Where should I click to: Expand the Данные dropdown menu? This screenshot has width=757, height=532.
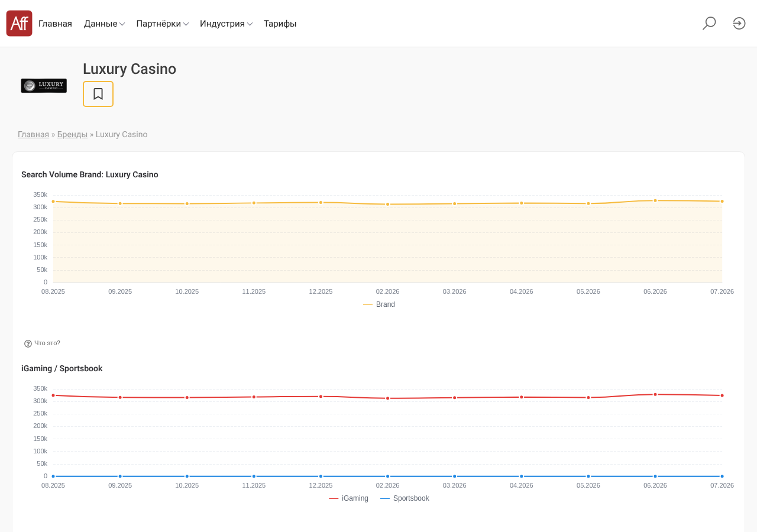coord(104,24)
